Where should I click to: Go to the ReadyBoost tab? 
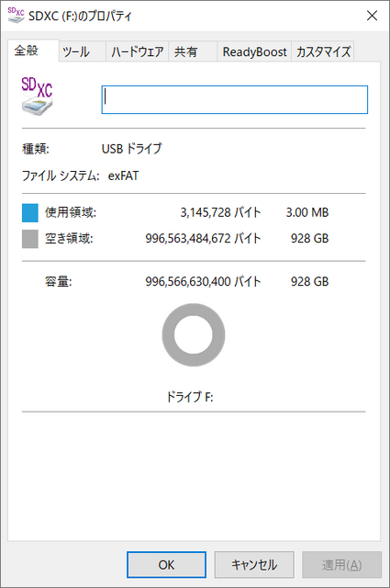pos(254,51)
